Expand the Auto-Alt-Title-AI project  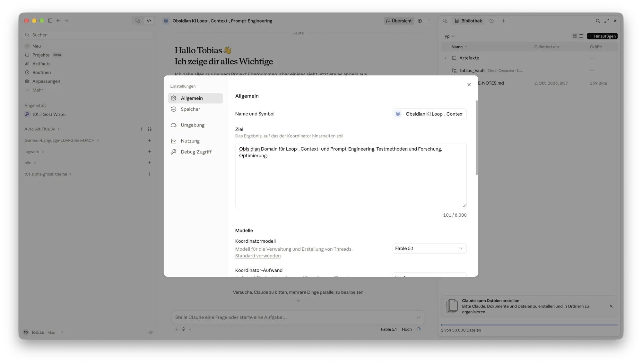click(42, 129)
